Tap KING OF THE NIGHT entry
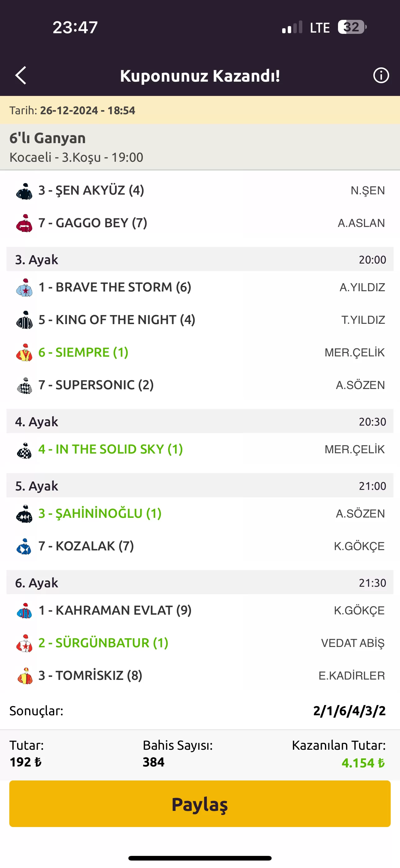Viewport: 400px width, 868px height. [x=117, y=320]
